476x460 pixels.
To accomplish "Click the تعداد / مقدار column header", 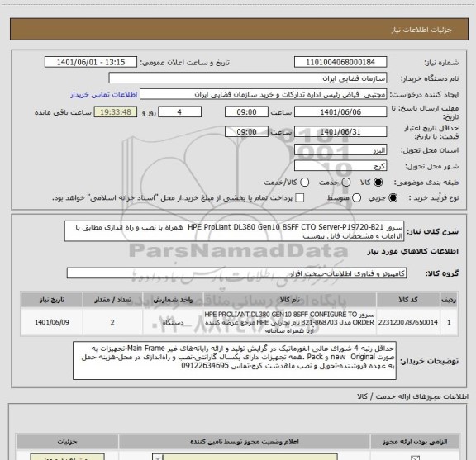I will 112,300.
